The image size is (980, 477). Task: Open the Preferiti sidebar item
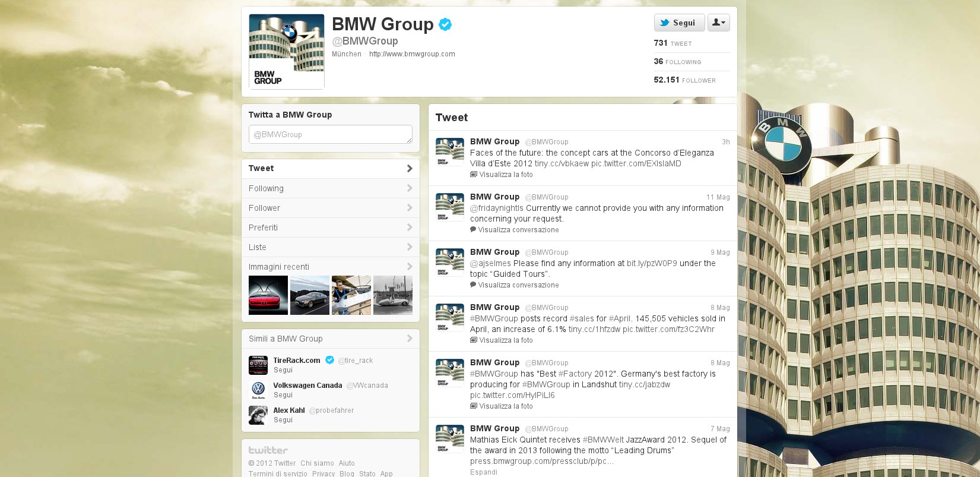click(330, 228)
